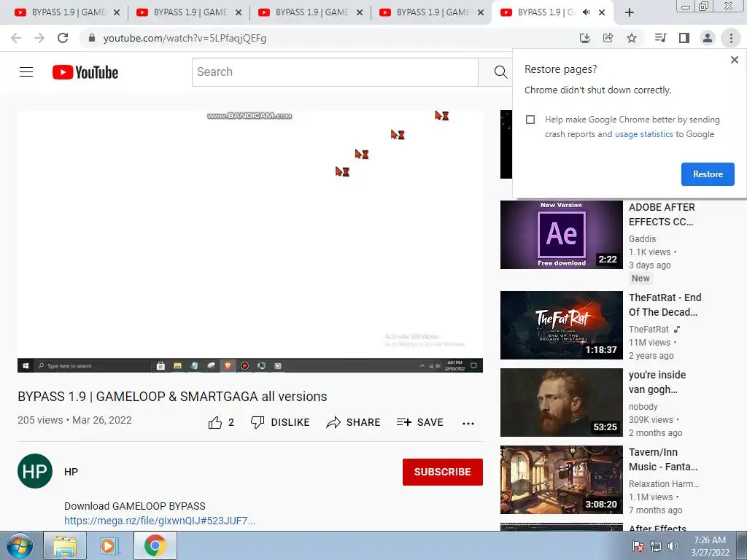The width and height of the screenshot is (747, 560).
Task: Click the "you're inside van gogh" title
Action: click(657, 382)
